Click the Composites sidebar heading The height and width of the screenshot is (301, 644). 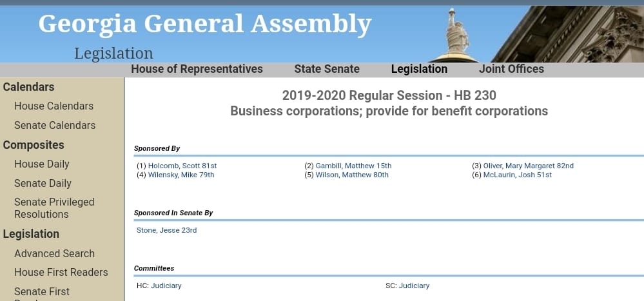click(x=34, y=145)
